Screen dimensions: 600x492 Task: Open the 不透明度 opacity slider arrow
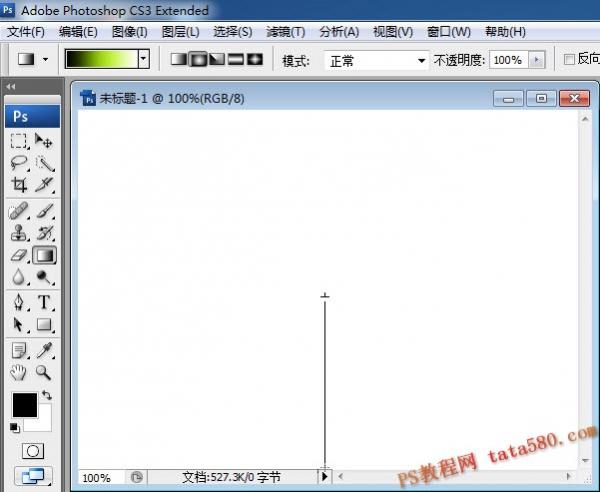(536, 60)
